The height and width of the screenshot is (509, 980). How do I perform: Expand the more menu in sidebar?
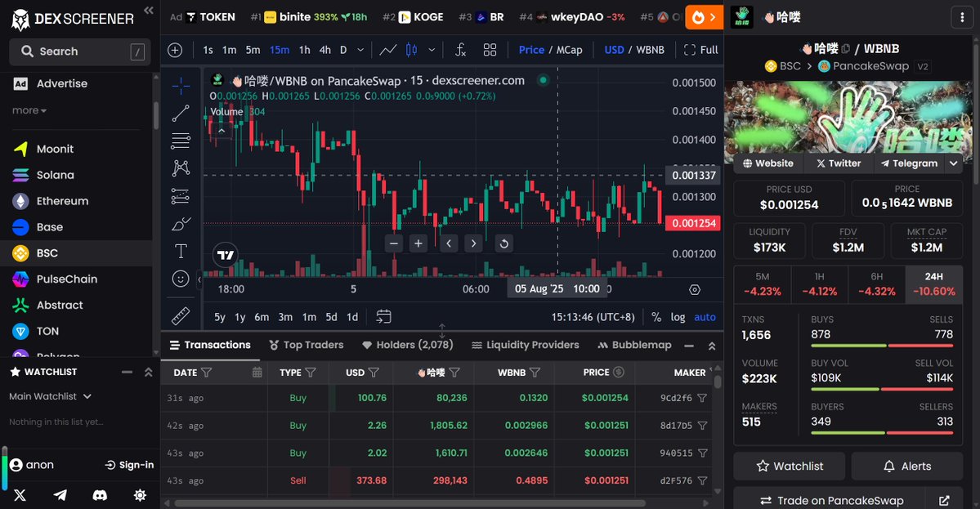(29, 110)
